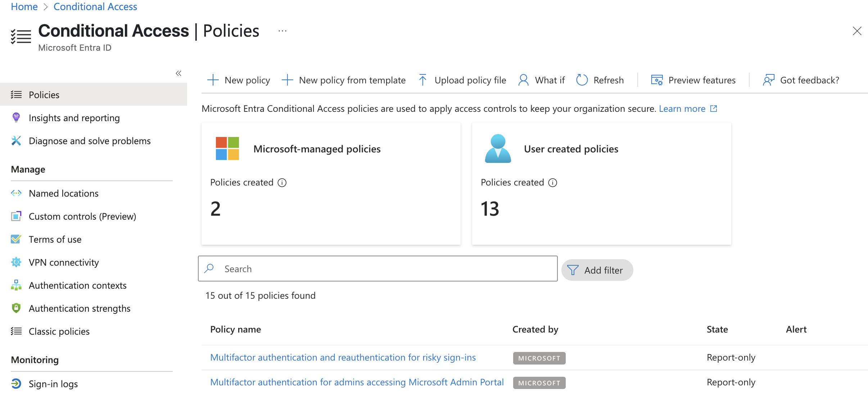This screenshot has height=394, width=868.
Task: Open the risky sign-ins multifactor policy
Action: coord(343,357)
